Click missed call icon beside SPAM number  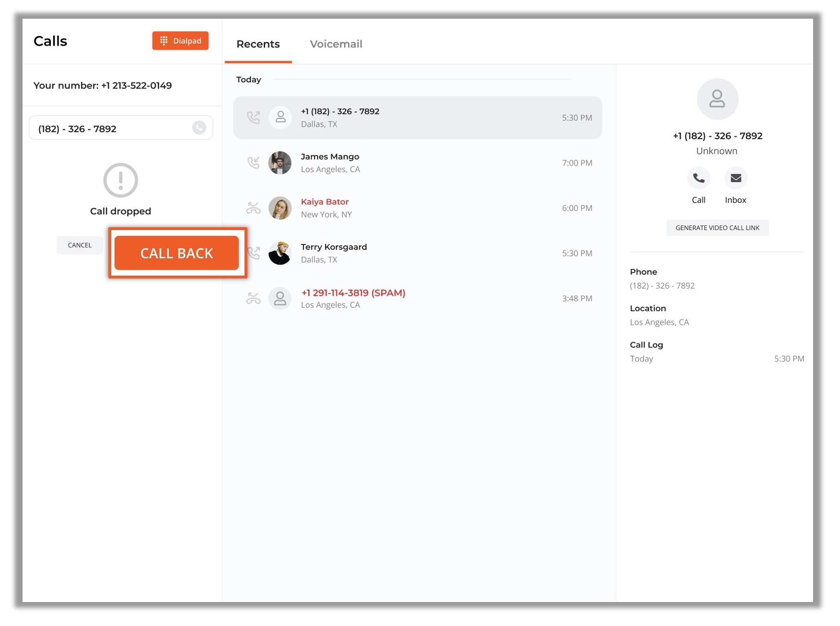(x=253, y=299)
